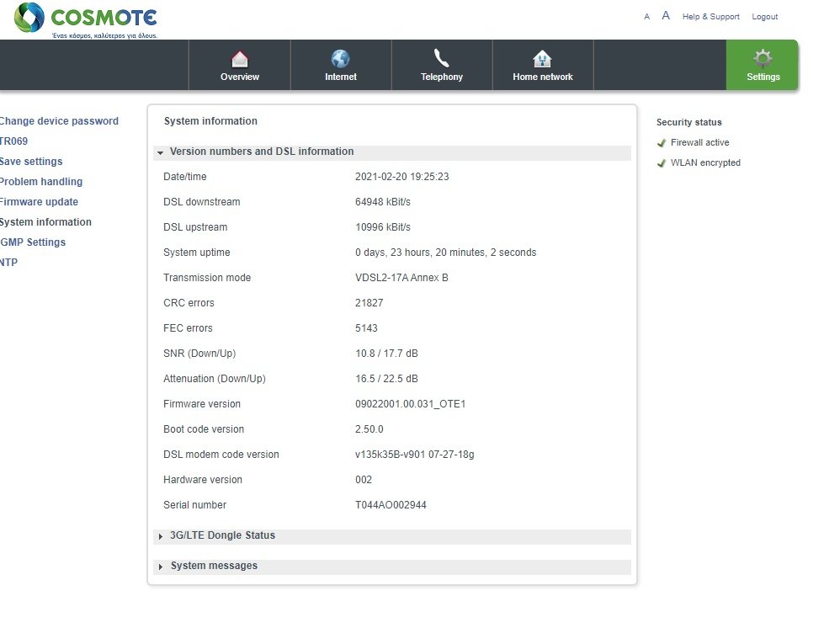Open the Home network icon
This screenshot has width=824, height=644.
click(542, 59)
